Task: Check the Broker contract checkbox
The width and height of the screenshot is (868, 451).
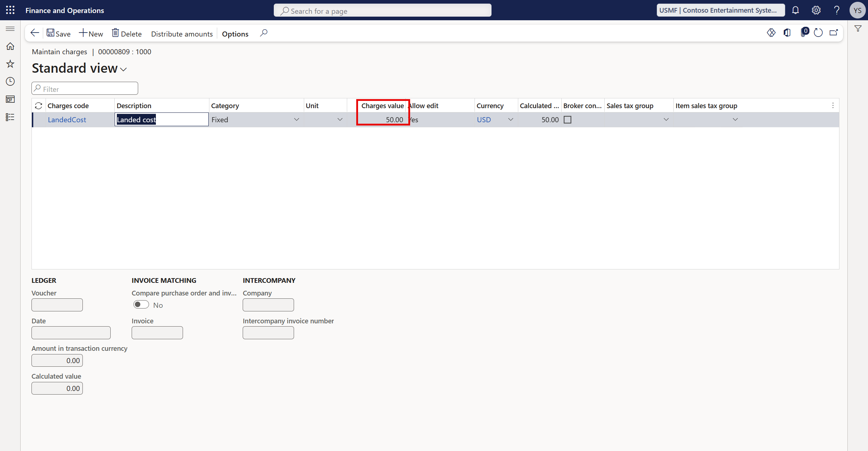Action: (567, 120)
